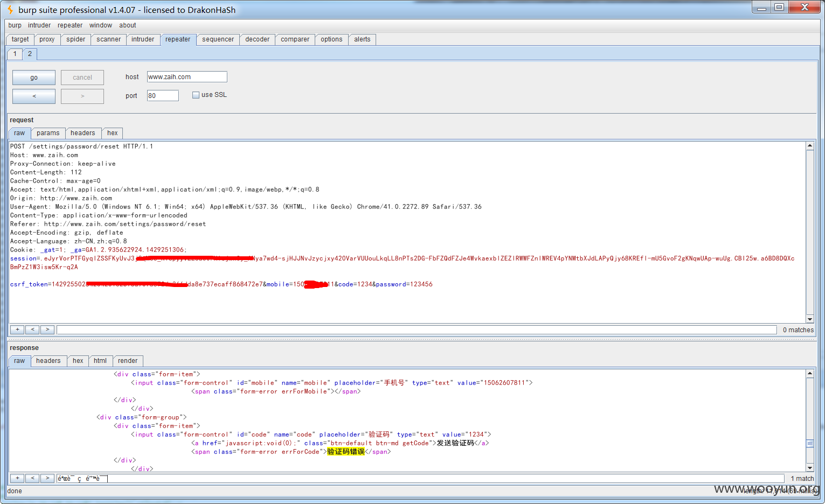The width and height of the screenshot is (825, 504).
Task: Close the Burp Suite window
Action: pyautogui.click(x=805, y=7)
